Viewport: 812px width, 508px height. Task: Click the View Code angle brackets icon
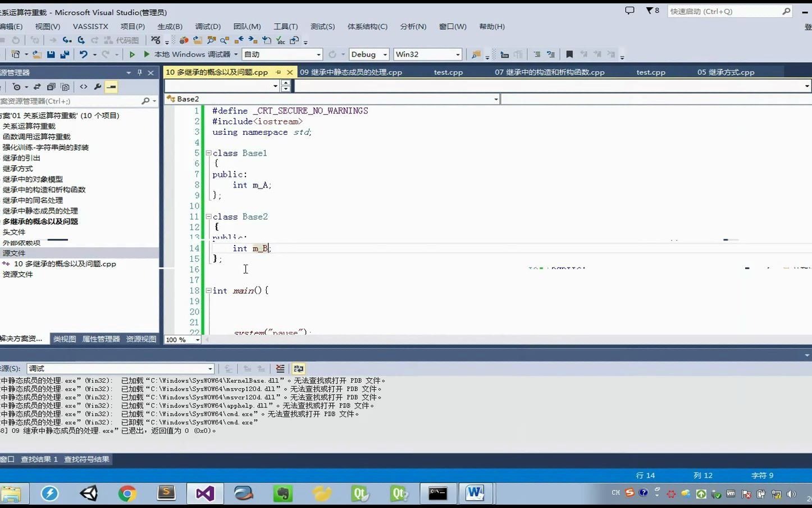pos(84,87)
